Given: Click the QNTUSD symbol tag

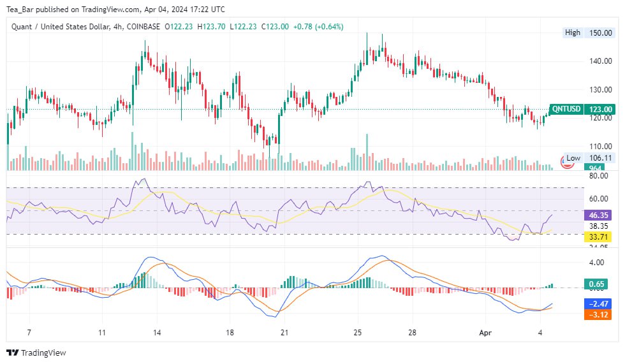Looking at the screenshot, I should coord(566,109).
